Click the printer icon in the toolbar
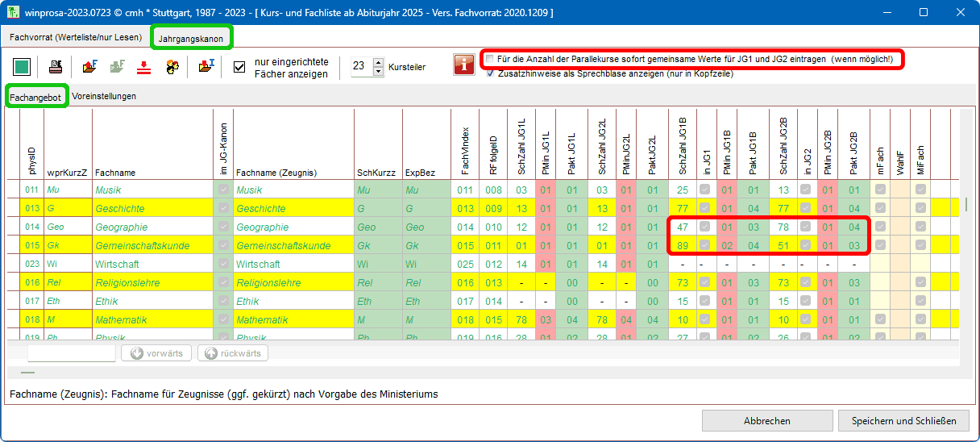 (x=56, y=66)
